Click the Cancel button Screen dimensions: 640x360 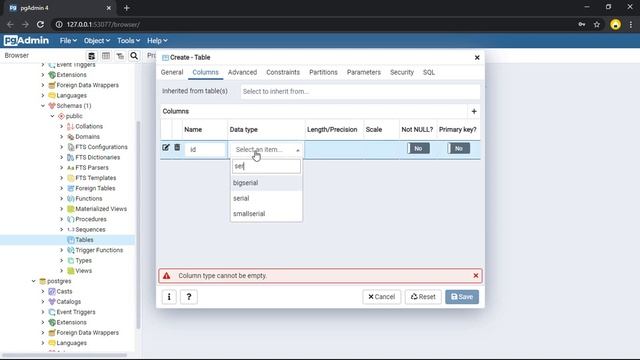pyautogui.click(x=382, y=297)
